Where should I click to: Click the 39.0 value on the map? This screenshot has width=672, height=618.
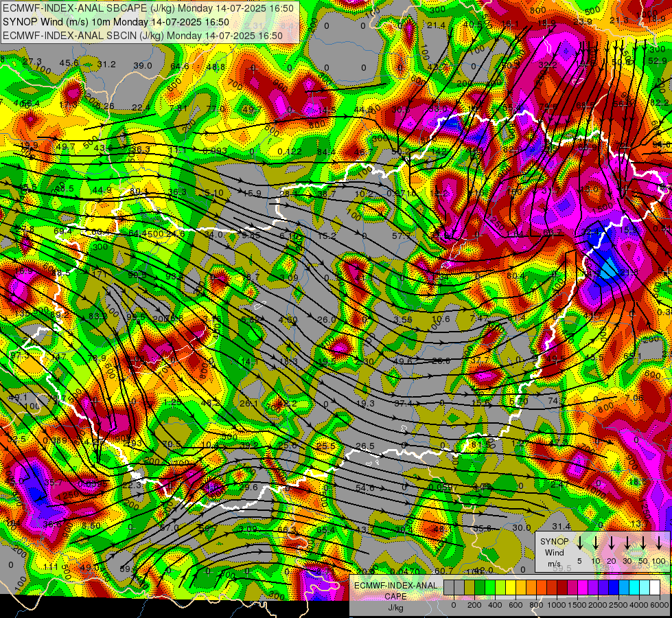(143, 66)
